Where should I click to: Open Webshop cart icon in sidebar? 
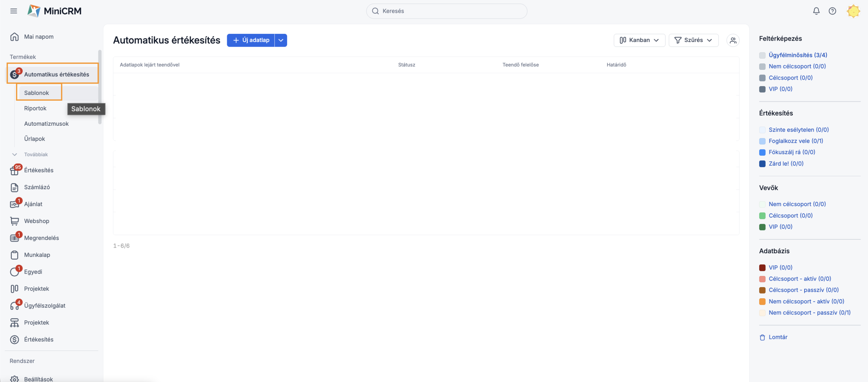[14, 221]
